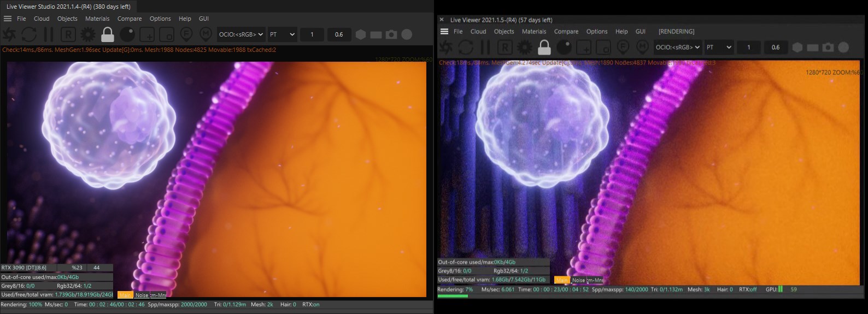868x314 pixels.
Task: Toggle camera lock padlock in right window
Action: (544, 48)
